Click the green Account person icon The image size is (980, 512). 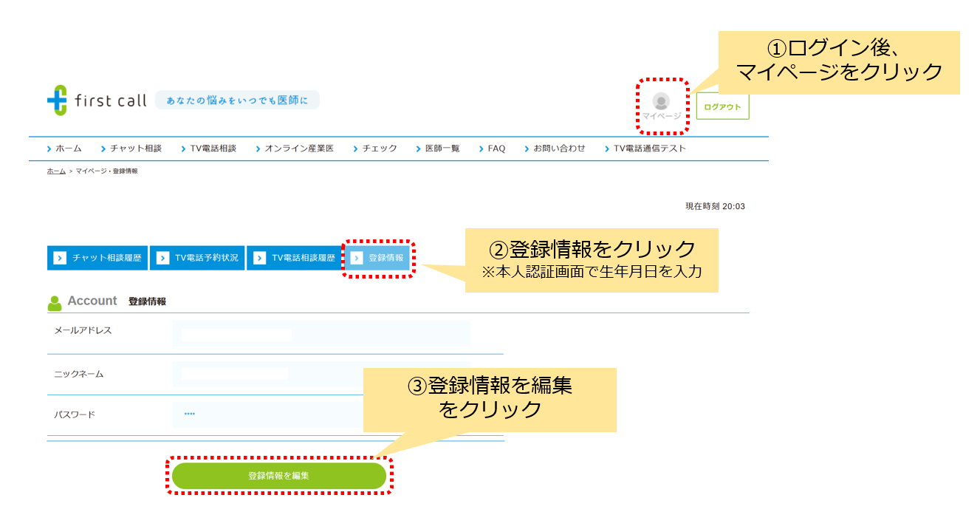pos(55,301)
